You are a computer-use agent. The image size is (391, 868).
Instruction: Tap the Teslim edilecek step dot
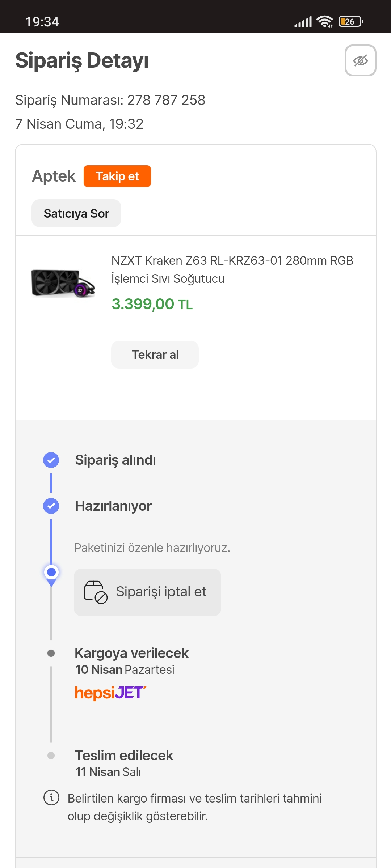click(x=51, y=756)
